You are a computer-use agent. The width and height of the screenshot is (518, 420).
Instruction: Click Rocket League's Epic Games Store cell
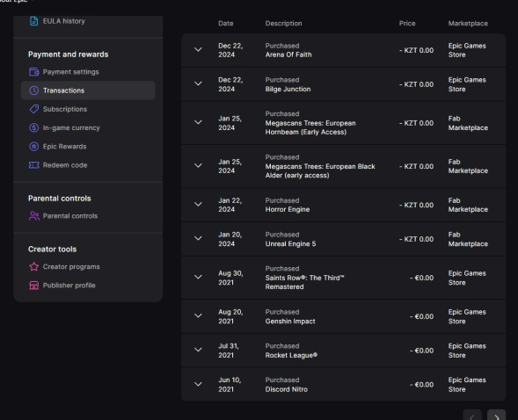pyautogui.click(x=467, y=351)
